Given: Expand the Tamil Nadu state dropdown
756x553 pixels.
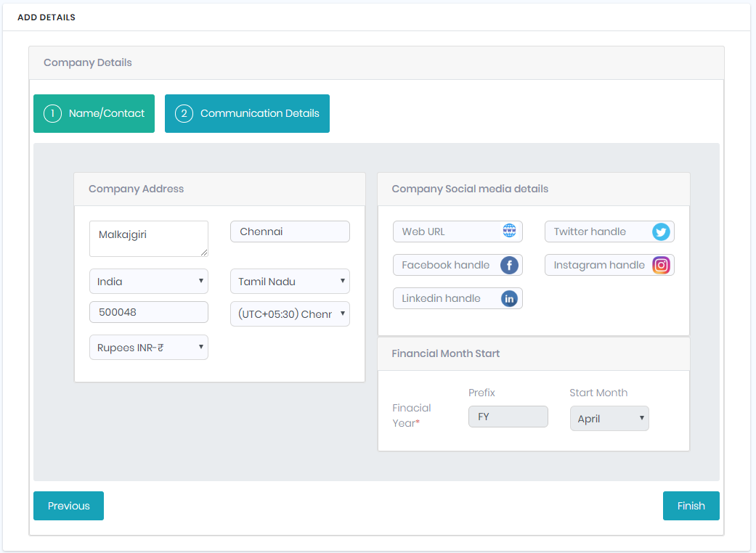Looking at the screenshot, I should pyautogui.click(x=290, y=282).
